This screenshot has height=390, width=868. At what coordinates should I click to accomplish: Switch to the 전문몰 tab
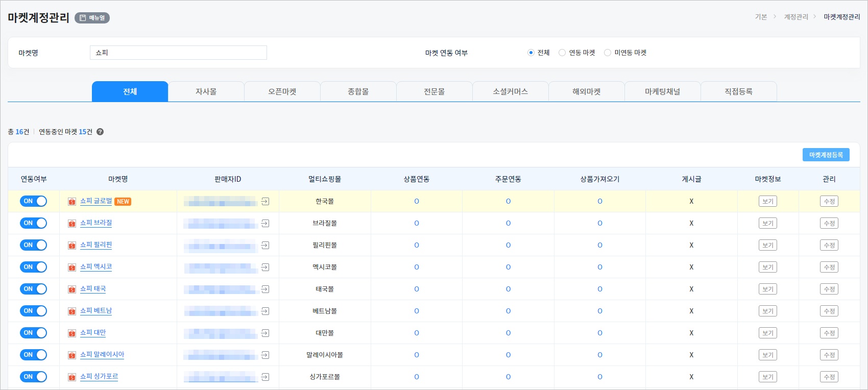[x=435, y=91]
